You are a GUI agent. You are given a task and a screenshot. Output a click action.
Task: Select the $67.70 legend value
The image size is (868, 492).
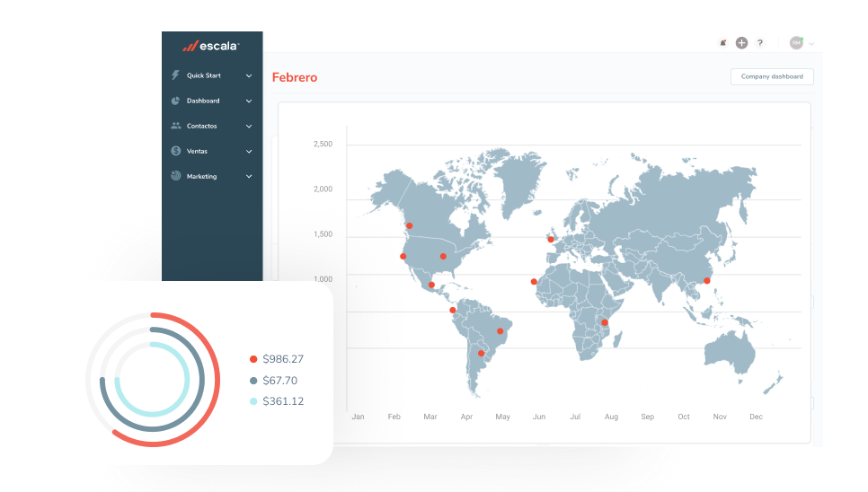(279, 381)
